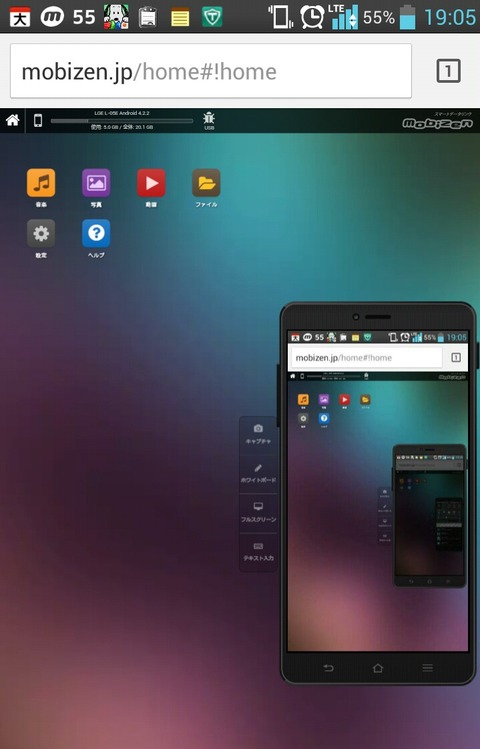This screenshot has height=749, width=480.
Task: Open the large red Video (動画) icon on main page
Action: (x=151, y=182)
